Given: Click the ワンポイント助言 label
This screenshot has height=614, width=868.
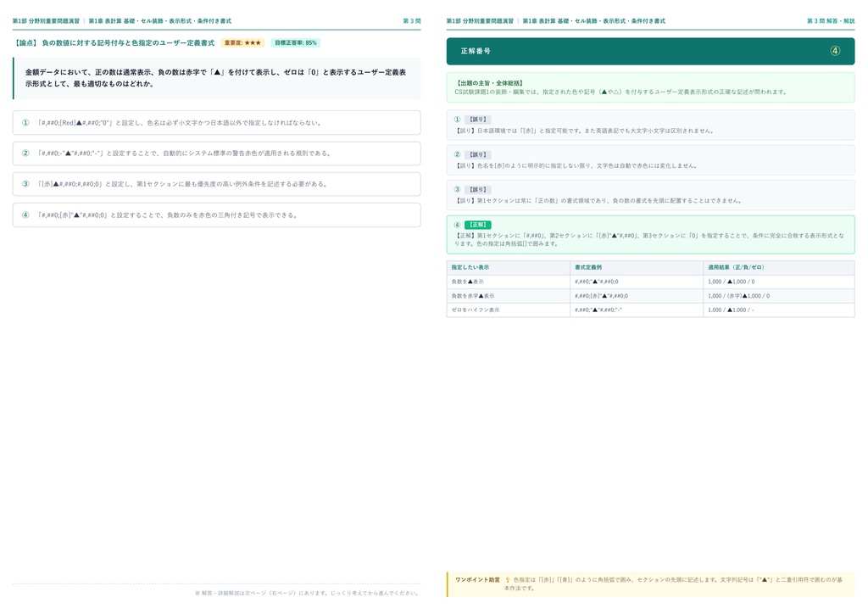Looking at the screenshot, I should pos(477,580).
